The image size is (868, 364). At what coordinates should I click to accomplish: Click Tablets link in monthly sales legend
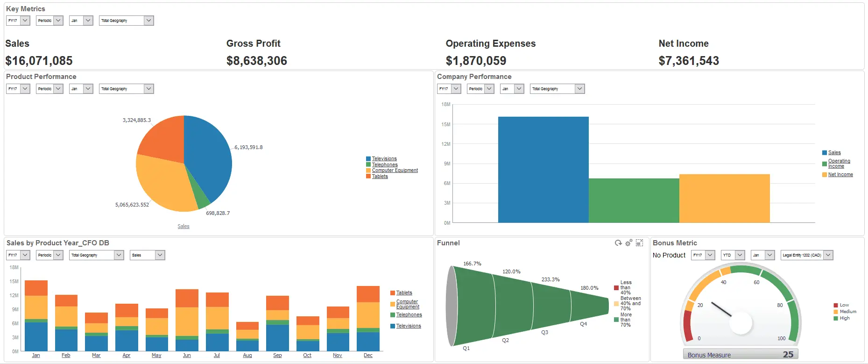point(404,293)
